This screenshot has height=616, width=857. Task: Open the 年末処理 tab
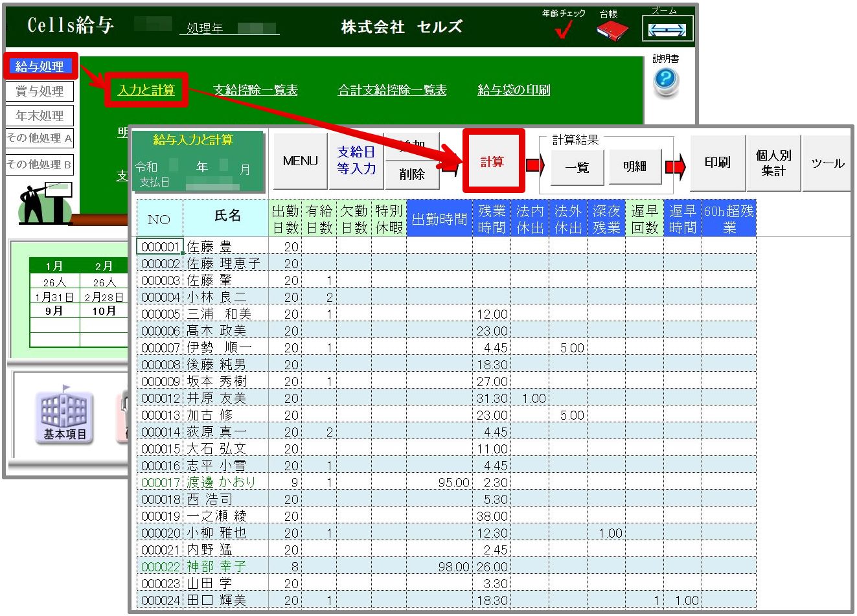(x=40, y=116)
